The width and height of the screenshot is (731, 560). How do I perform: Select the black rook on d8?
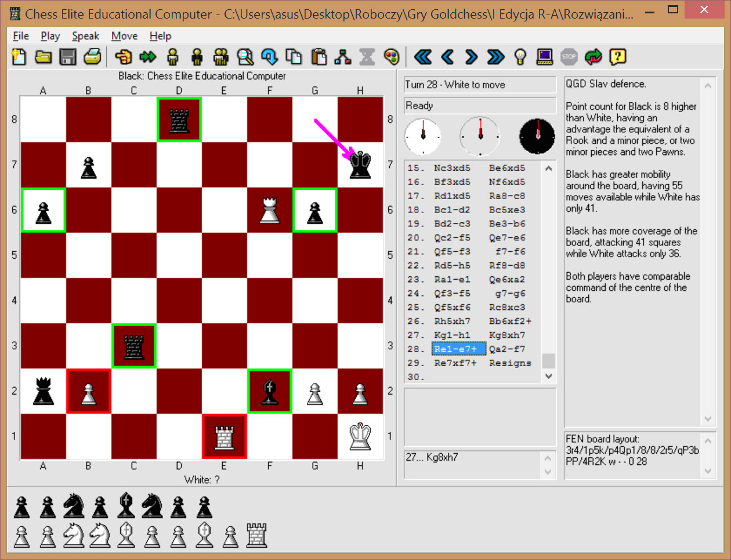click(179, 120)
